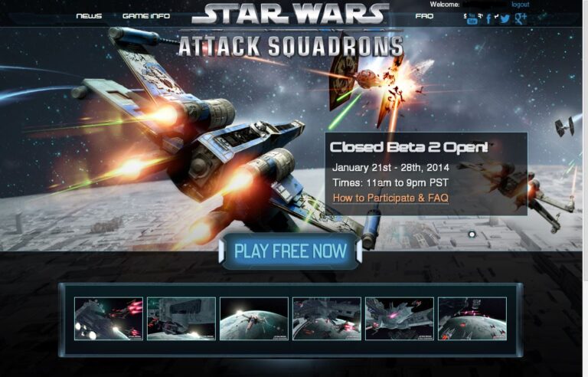The width and height of the screenshot is (588, 377).
Task: View the X-wing over planet thumbnail
Action: 254,319
